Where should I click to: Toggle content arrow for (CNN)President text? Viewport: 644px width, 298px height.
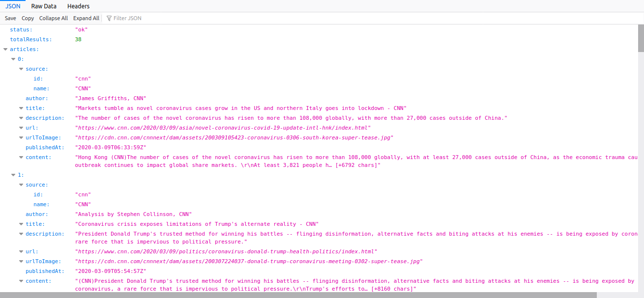point(21,281)
